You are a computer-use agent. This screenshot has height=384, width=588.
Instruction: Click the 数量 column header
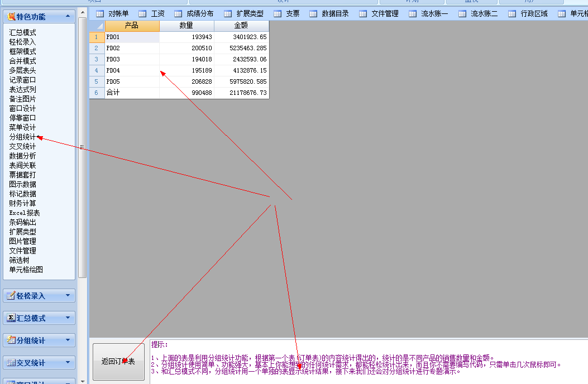(x=187, y=26)
